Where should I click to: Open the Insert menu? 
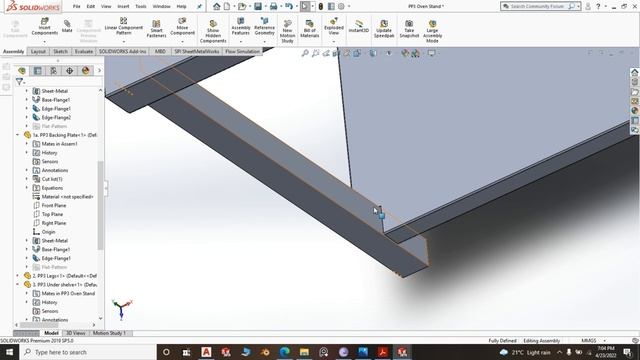(x=123, y=6)
